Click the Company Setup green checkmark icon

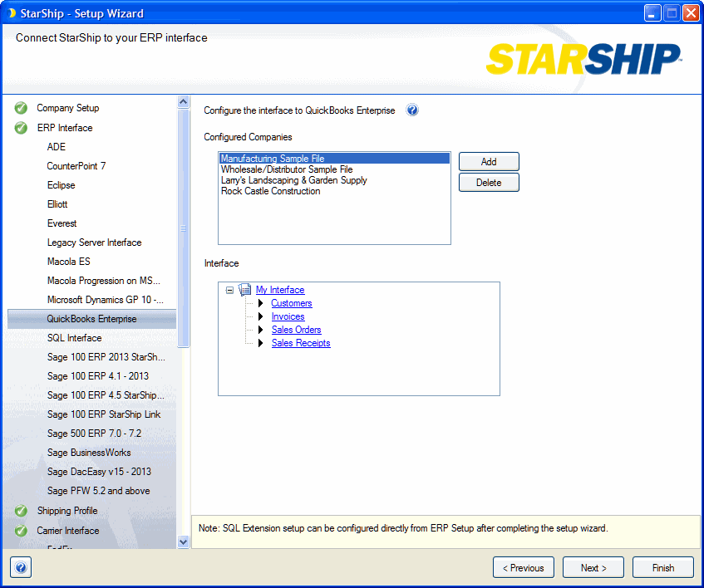point(21,108)
